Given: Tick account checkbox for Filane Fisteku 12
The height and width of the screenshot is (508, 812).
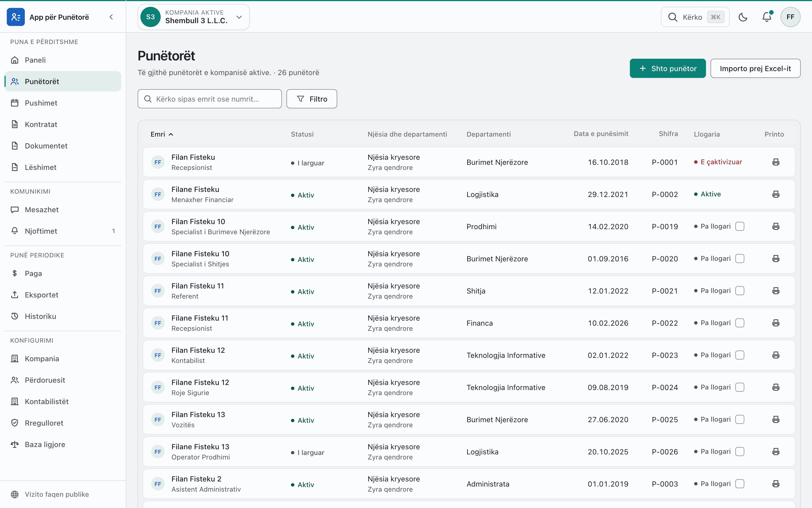Looking at the screenshot, I should coord(740,387).
